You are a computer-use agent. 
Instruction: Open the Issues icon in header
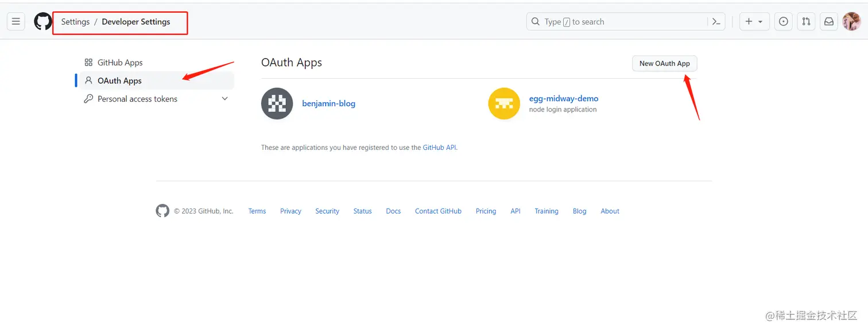click(x=784, y=22)
